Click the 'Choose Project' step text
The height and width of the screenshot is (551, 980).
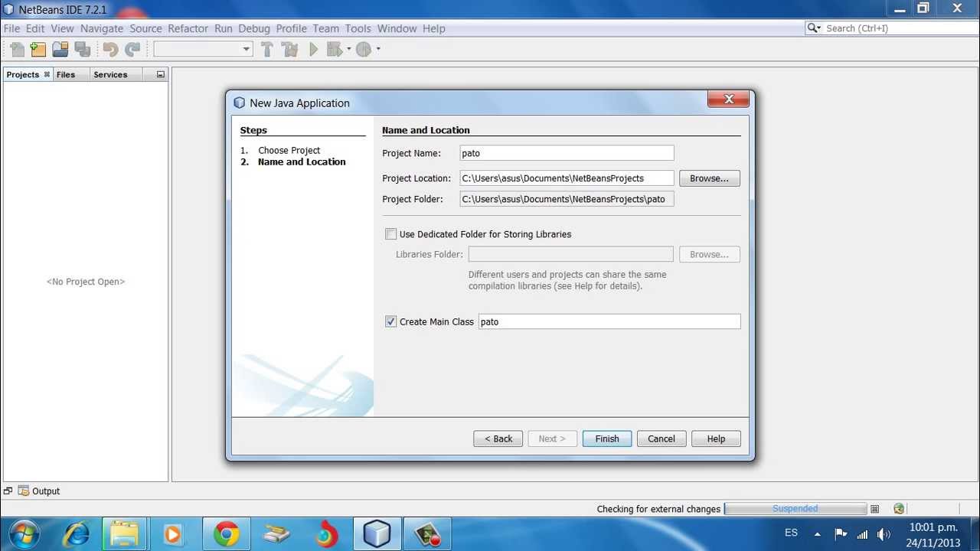point(289,150)
